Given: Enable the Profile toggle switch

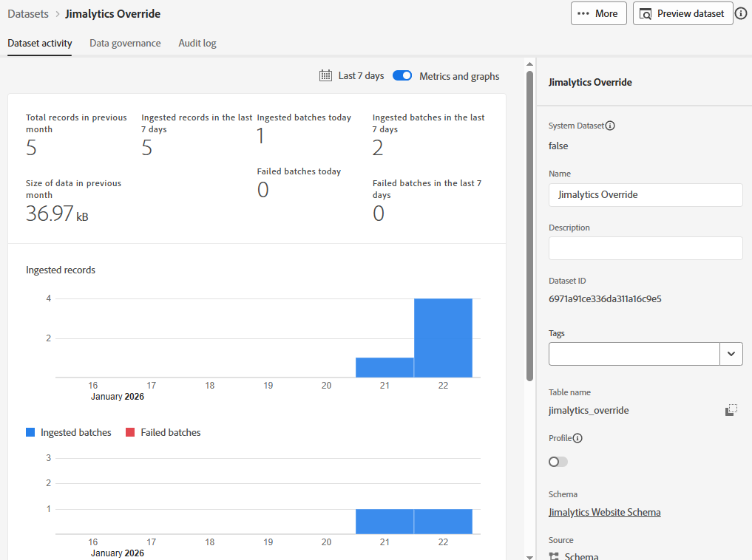Looking at the screenshot, I should 558,462.
